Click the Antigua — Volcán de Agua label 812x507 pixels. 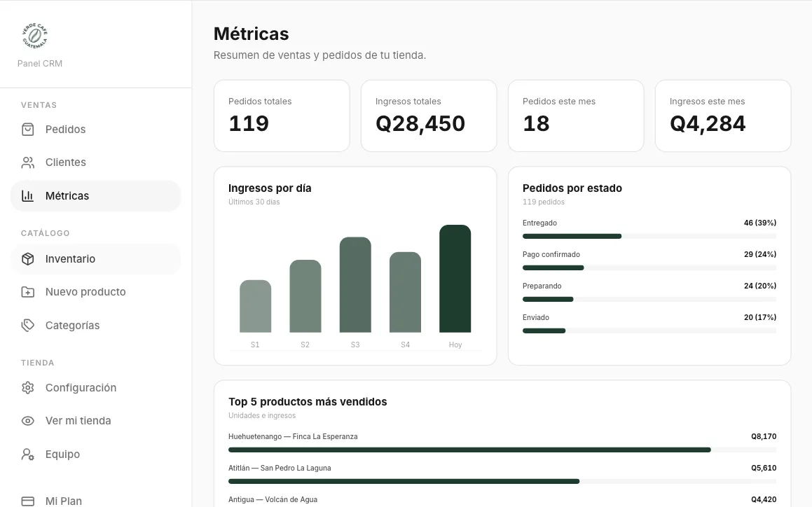coord(273,500)
